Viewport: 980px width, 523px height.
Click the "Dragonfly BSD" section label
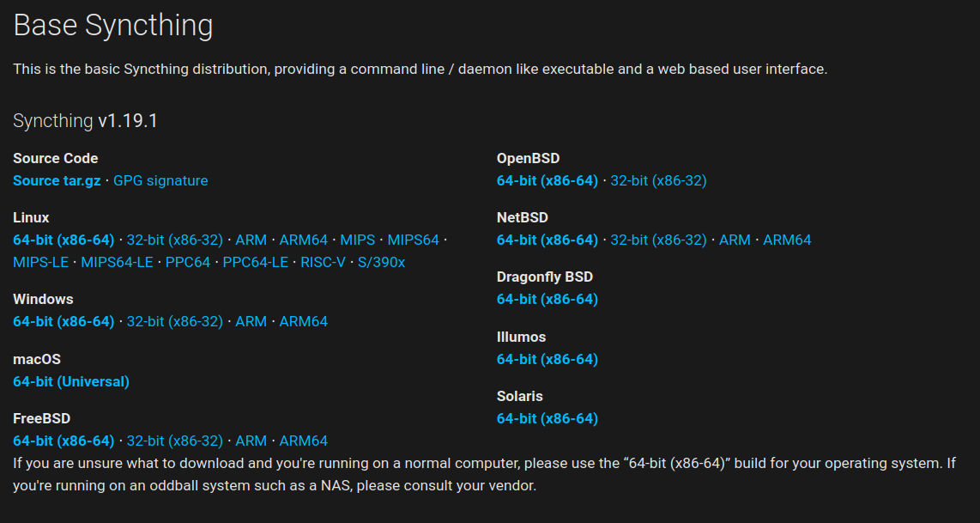pos(545,277)
